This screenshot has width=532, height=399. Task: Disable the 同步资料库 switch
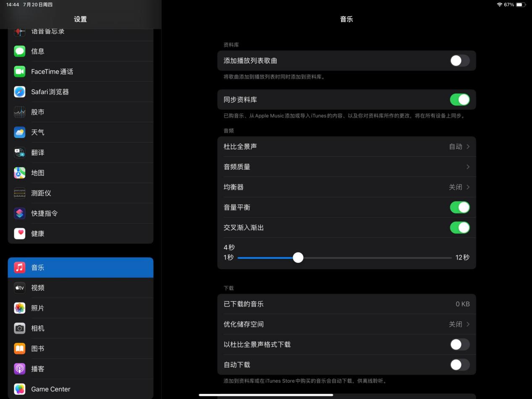point(459,100)
